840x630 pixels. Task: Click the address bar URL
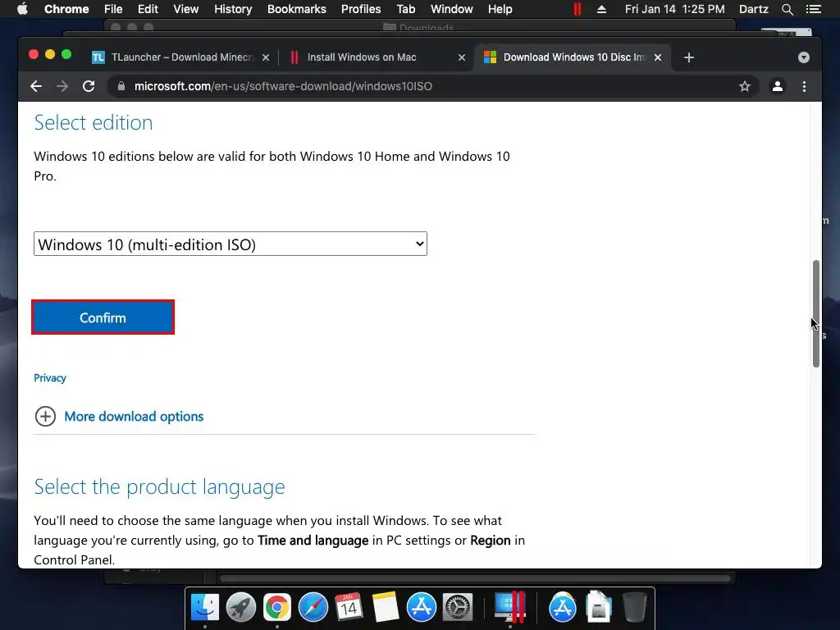pos(283,86)
